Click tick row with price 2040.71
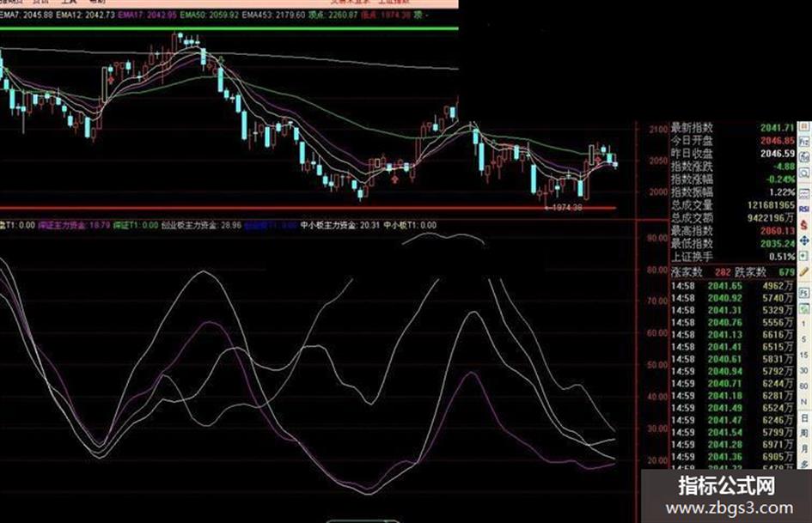 (733, 384)
